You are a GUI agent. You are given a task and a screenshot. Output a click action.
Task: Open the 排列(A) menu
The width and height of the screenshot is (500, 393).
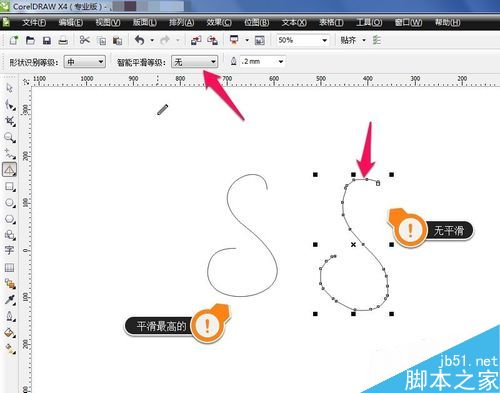182,23
